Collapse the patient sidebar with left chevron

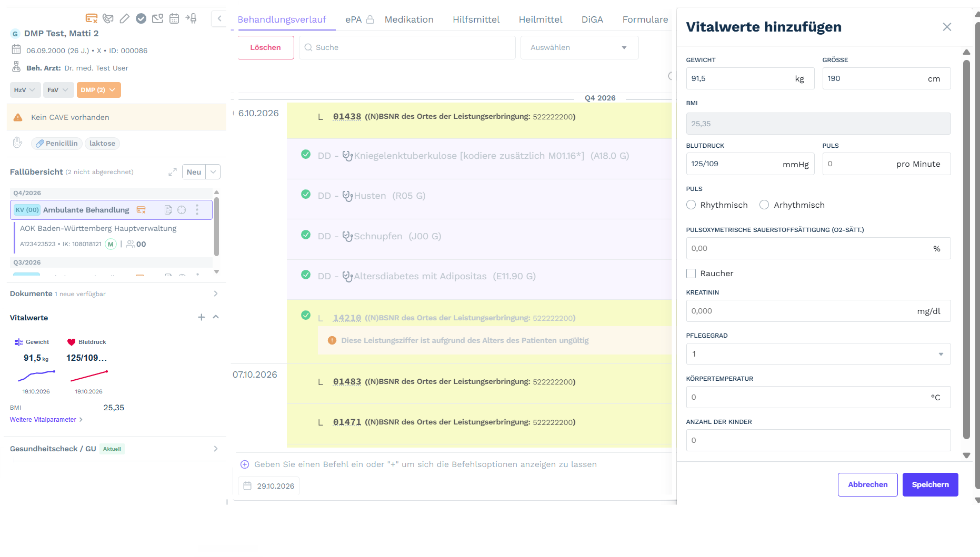coord(219,18)
